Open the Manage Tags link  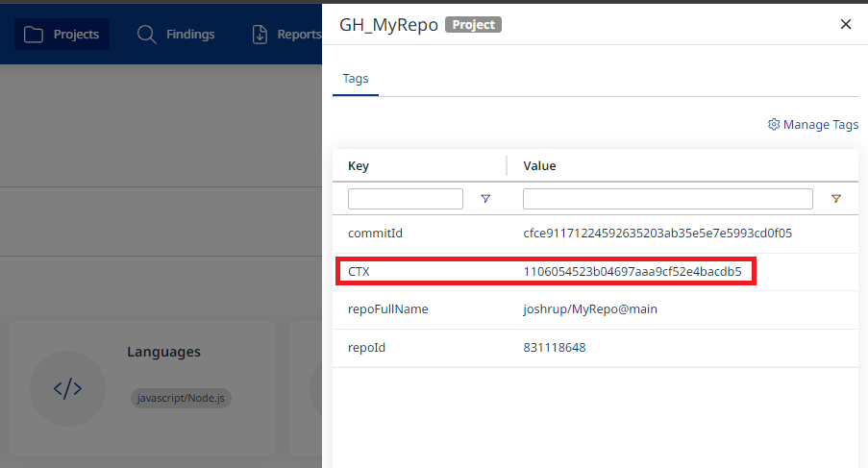(820, 125)
